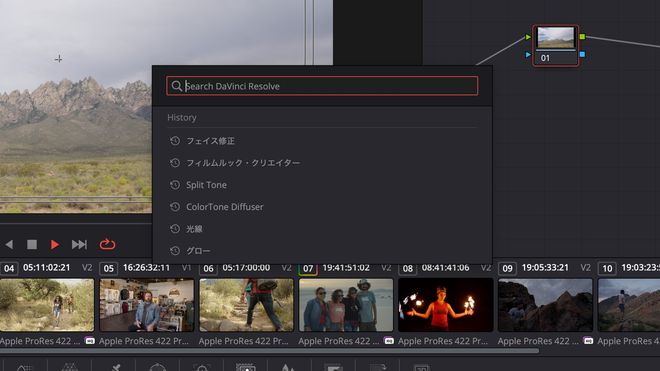Start playback with the red play button

coord(55,244)
